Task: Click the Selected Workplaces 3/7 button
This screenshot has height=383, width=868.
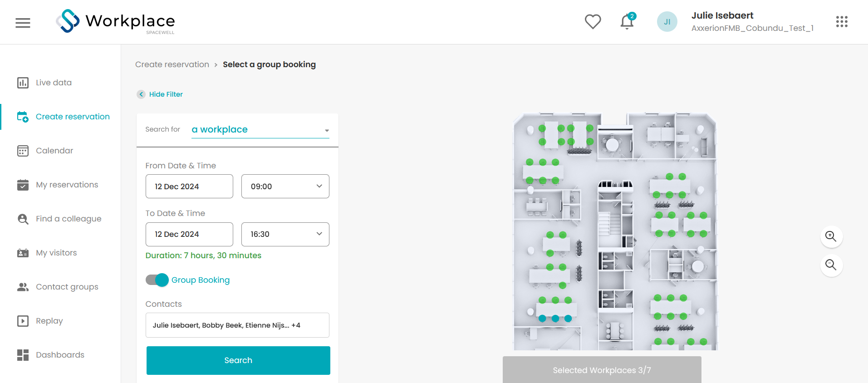Action: tap(602, 370)
